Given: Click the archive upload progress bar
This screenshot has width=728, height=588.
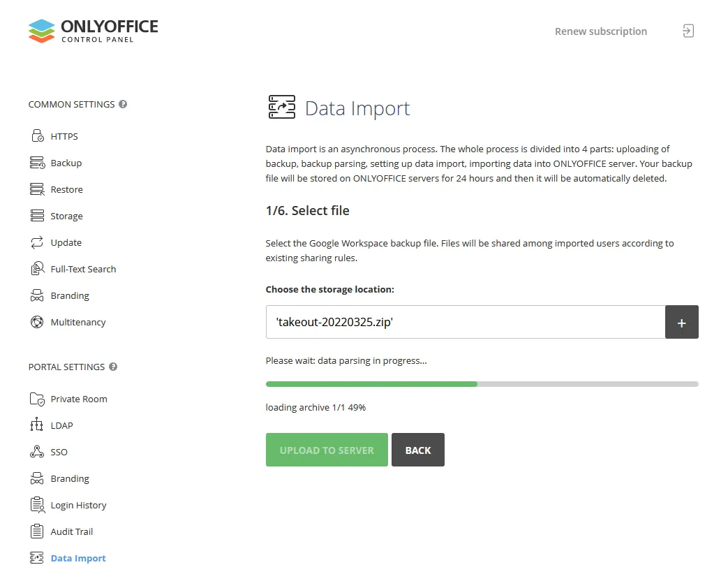Looking at the screenshot, I should tap(481, 383).
